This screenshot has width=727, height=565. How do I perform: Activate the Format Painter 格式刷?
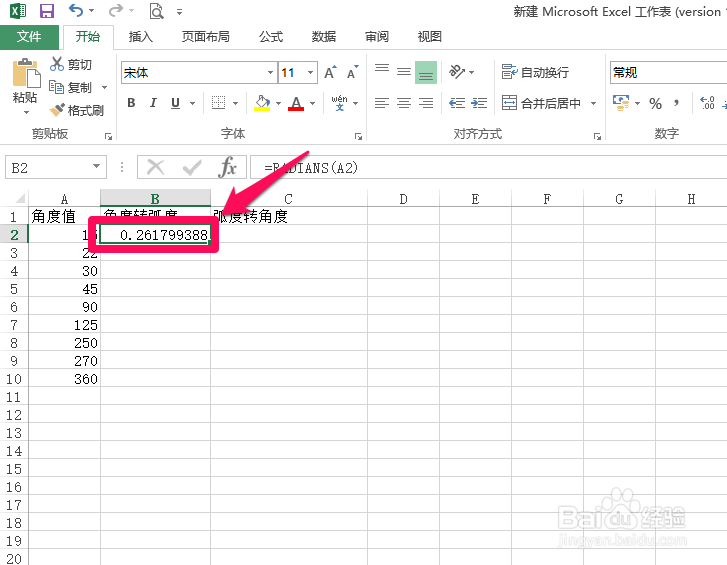tap(77, 110)
